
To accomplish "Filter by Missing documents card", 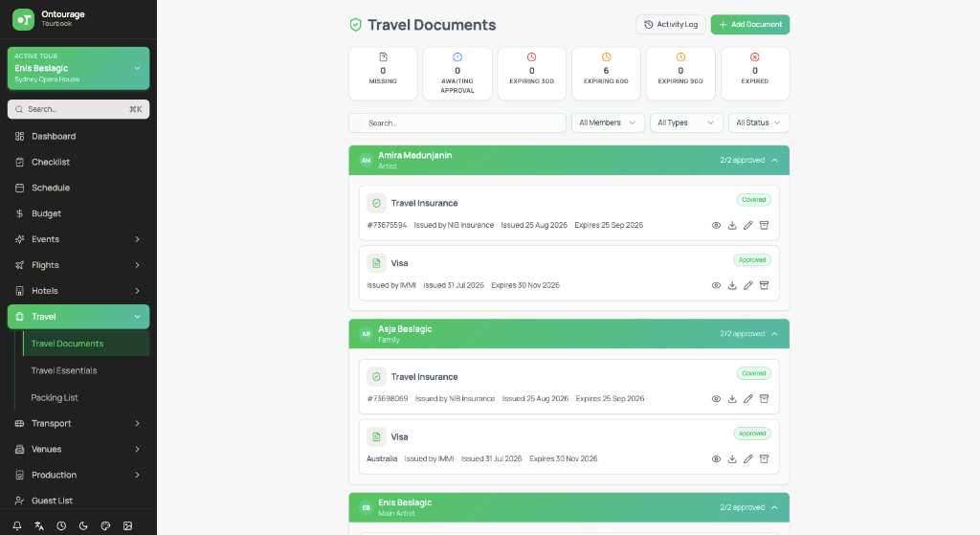I will 383,73.
